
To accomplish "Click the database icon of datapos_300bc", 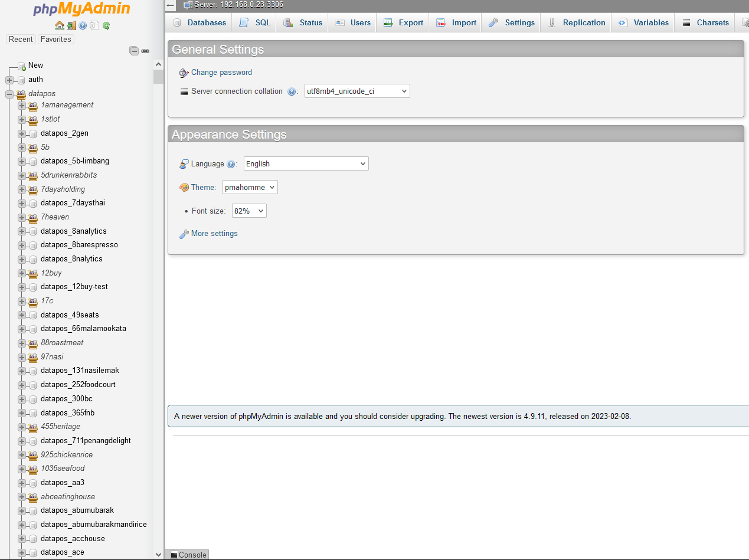I will point(34,399).
